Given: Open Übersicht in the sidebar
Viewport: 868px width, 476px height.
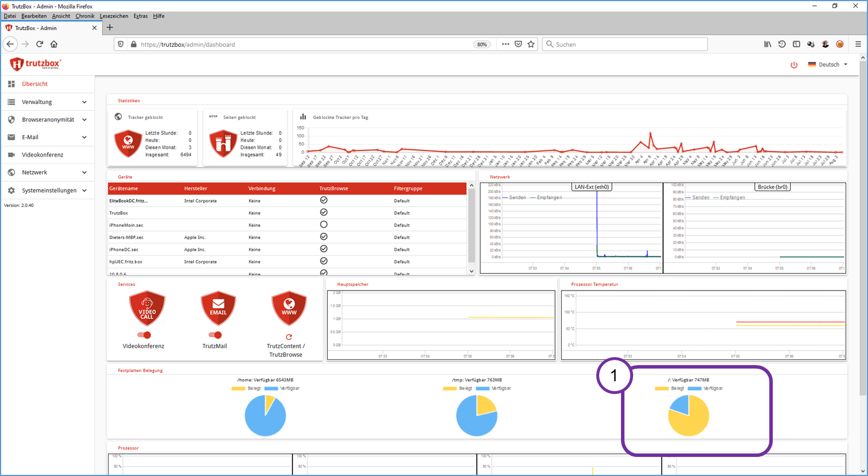Looking at the screenshot, I should pos(47,84).
